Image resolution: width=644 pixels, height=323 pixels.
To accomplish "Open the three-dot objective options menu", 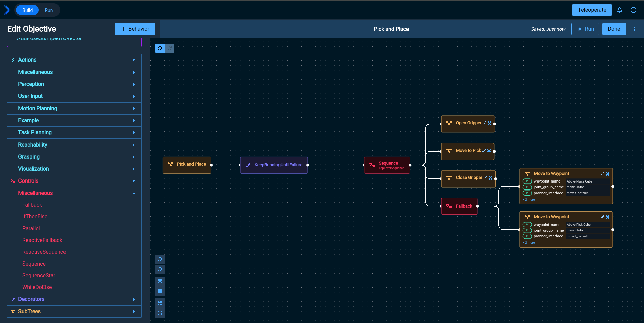I will (634, 29).
